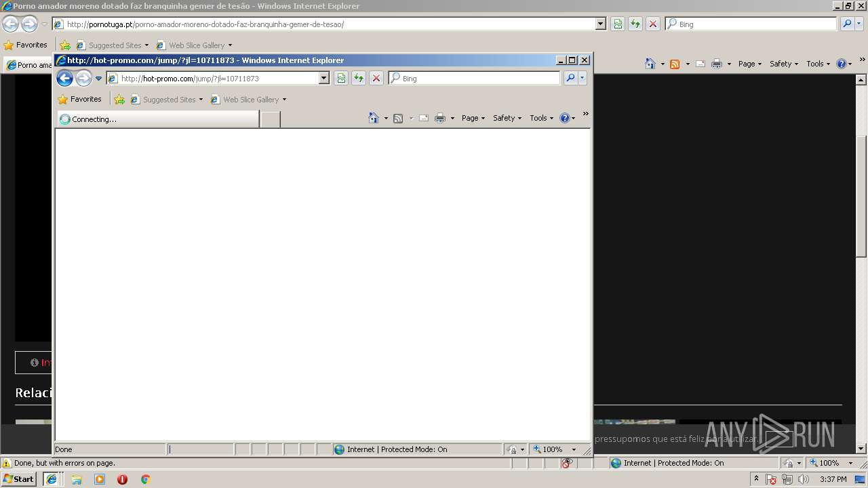868x488 pixels.
Task: Add to Favorites Bar in the popup window
Action: pyautogui.click(x=119, y=100)
